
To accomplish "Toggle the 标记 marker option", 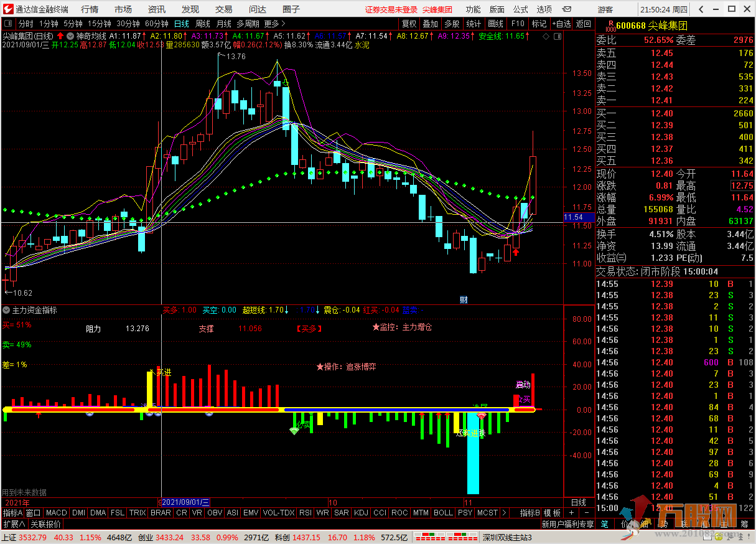I will coord(539,24).
